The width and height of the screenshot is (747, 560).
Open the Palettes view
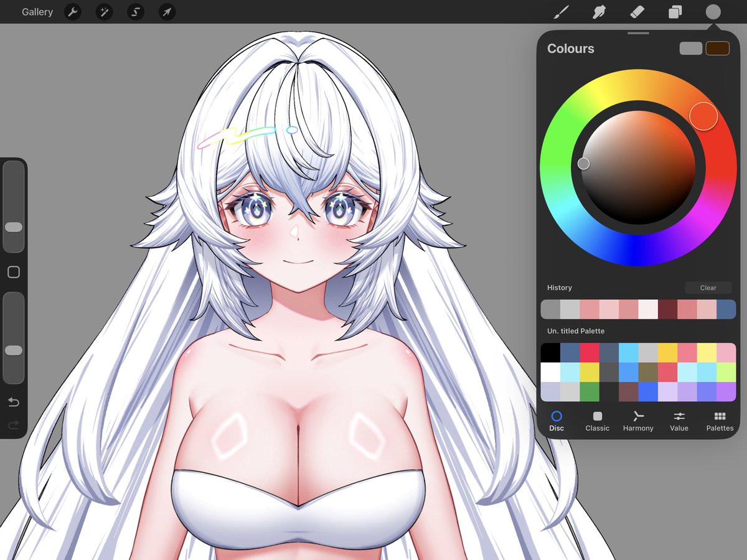point(720,421)
